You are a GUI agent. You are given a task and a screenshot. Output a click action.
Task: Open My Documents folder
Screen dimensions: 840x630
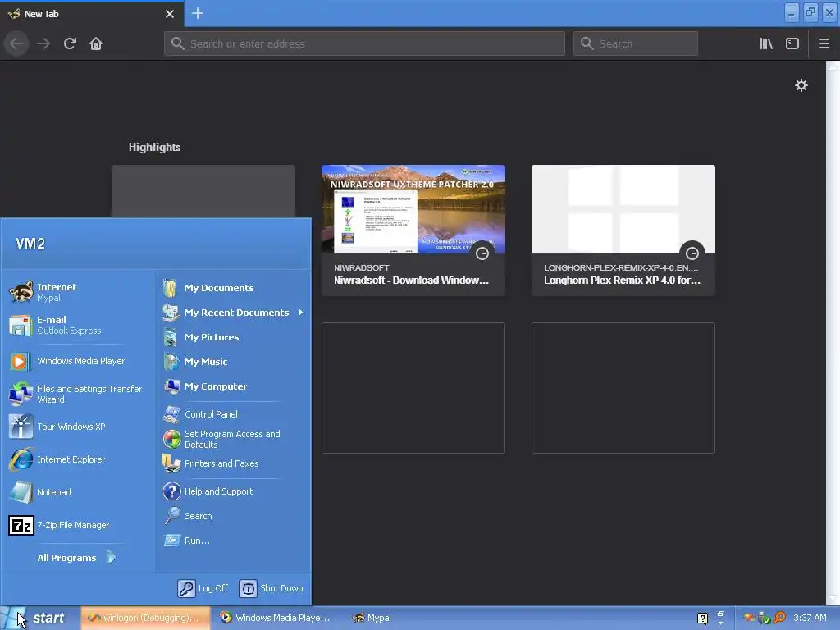click(x=234, y=288)
